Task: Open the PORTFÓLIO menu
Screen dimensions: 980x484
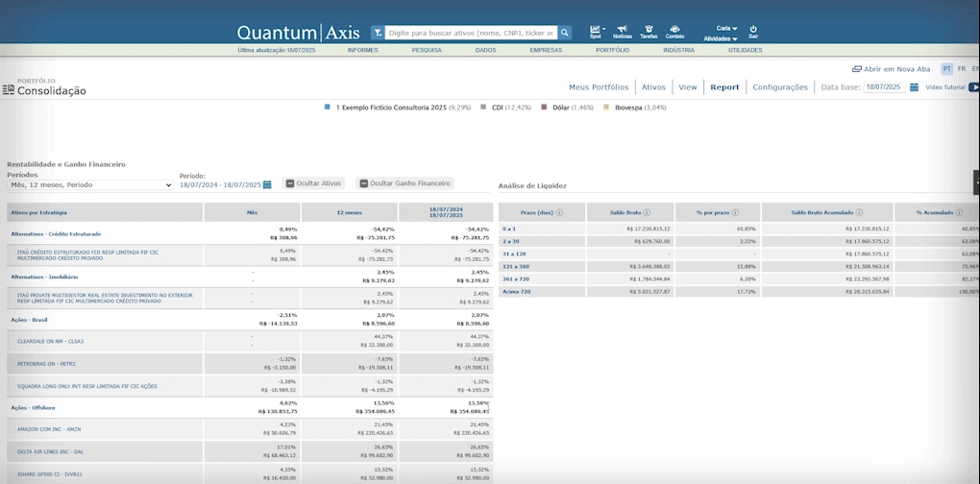Action: (612, 50)
